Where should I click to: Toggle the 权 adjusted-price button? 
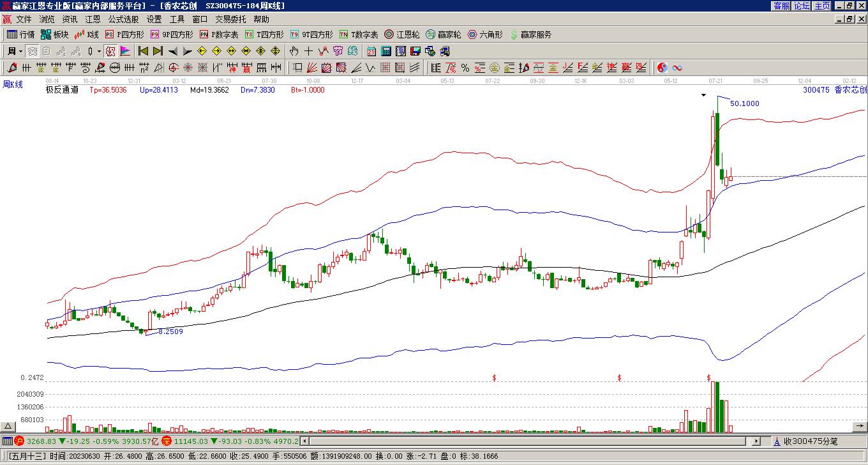(x=110, y=51)
